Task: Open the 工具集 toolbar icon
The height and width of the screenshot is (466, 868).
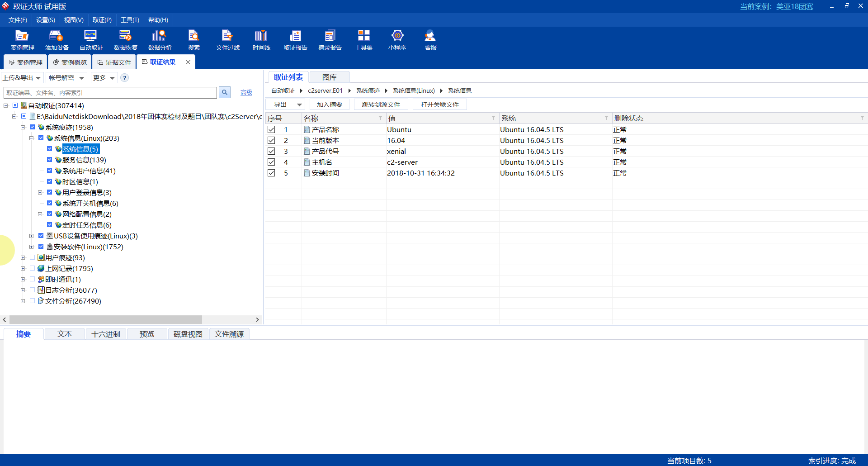Action: pos(363,40)
